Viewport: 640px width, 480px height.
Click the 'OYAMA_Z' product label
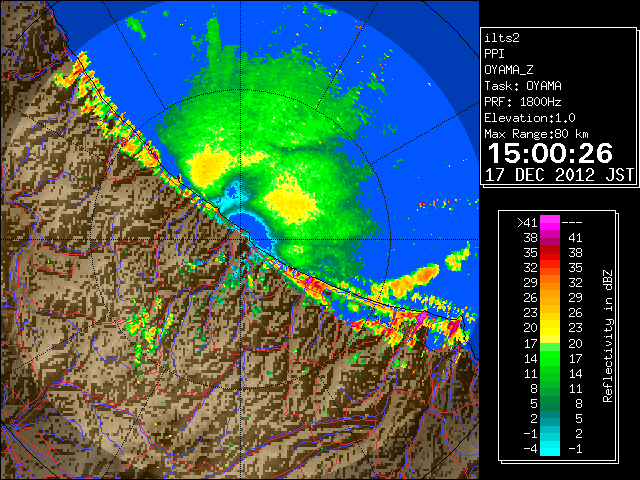tap(509, 70)
